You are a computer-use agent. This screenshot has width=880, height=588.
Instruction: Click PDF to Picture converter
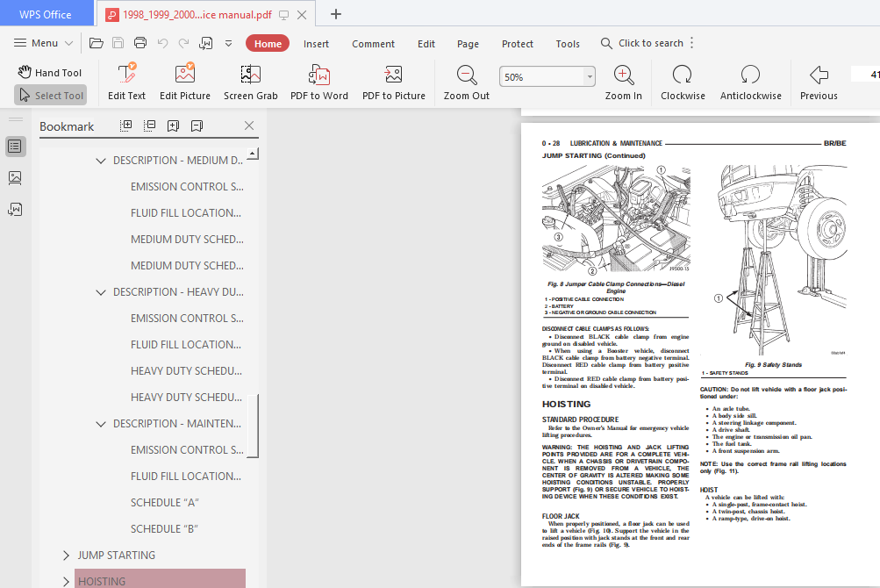[x=393, y=82]
